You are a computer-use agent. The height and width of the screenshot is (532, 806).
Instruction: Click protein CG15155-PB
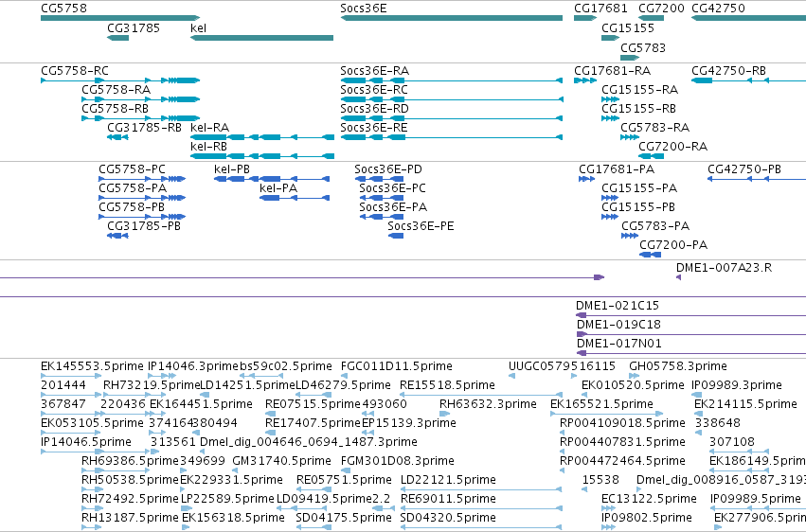click(610, 217)
